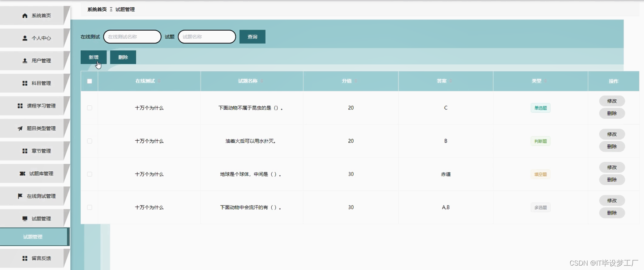The height and width of the screenshot is (270, 644).
Task: Open 个人中心 in the sidebar
Action: pyautogui.click(x=34, y=38)
